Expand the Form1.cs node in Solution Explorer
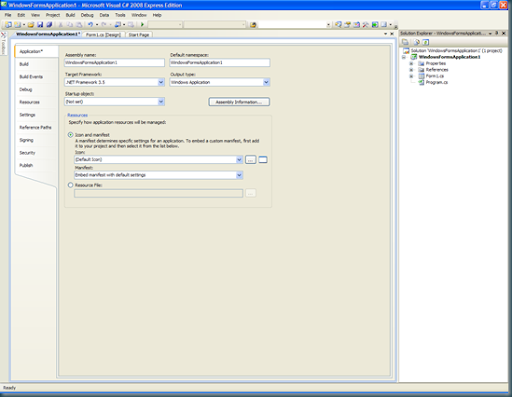 click(411, 76)
